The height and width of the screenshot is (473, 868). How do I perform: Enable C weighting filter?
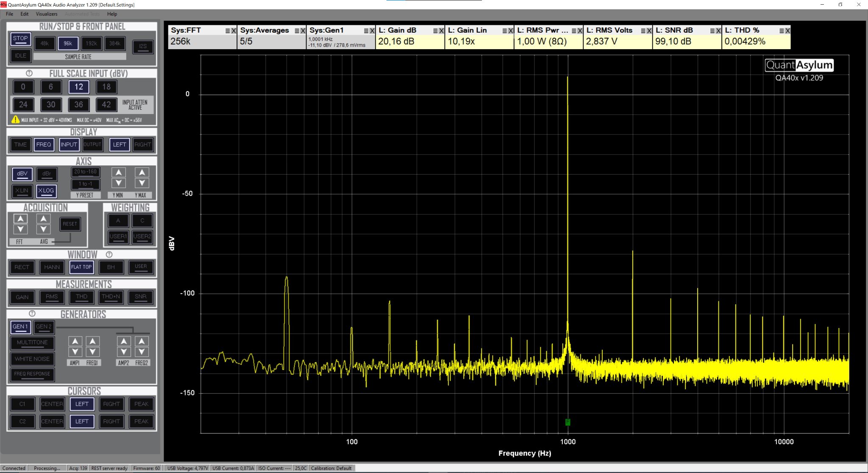pyautogui.click(x=142, y=220)
